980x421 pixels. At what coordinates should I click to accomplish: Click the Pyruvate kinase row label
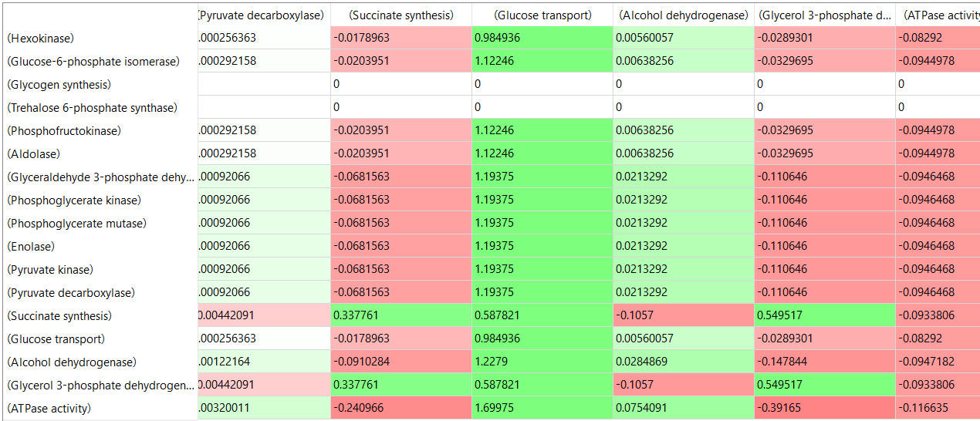(50, 270)
